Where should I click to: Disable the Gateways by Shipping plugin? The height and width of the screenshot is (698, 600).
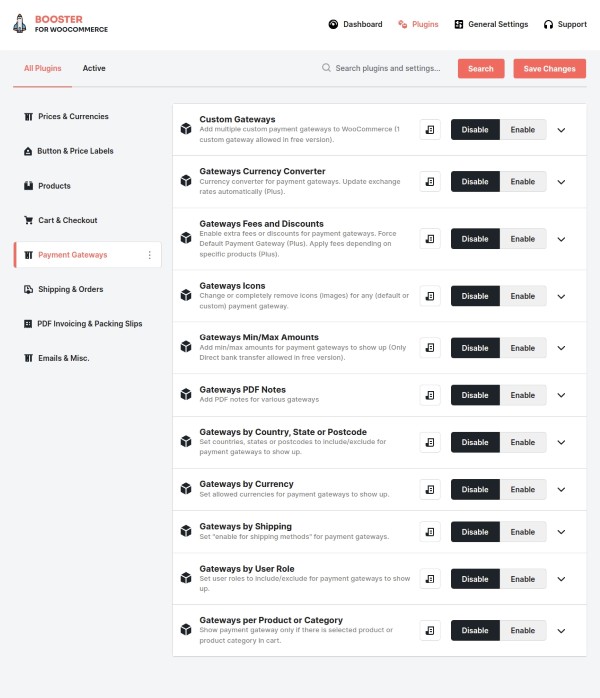click(x=475, y=532)
